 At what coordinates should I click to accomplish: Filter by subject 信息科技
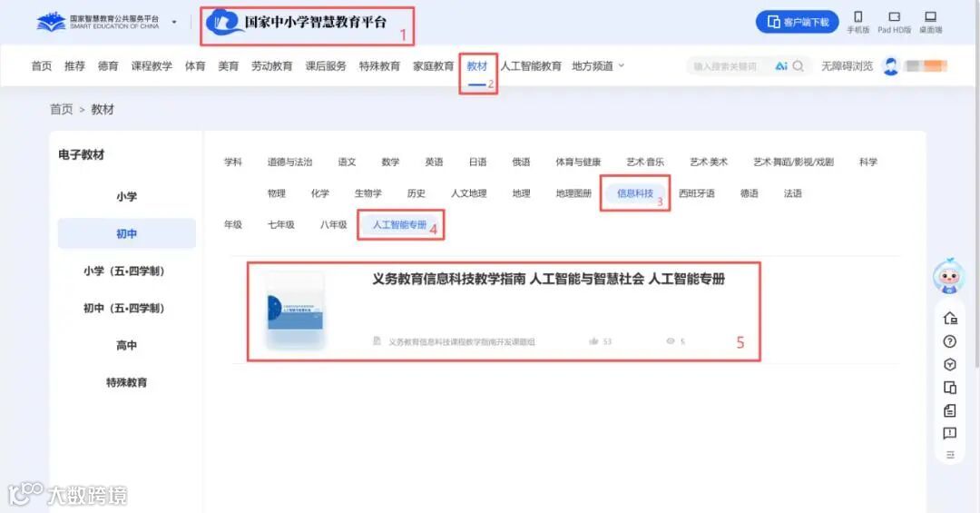click(x=635, y=193)
